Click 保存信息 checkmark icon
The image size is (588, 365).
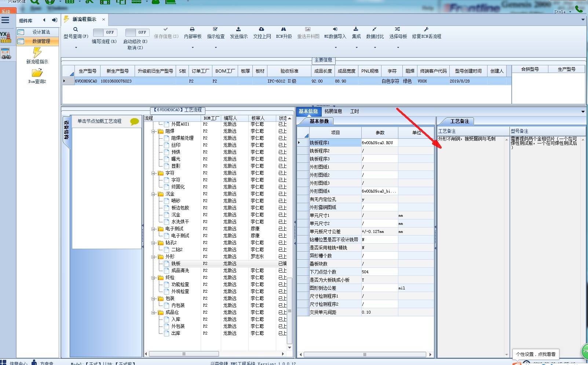pyautogui.click(x=166, y=29)
